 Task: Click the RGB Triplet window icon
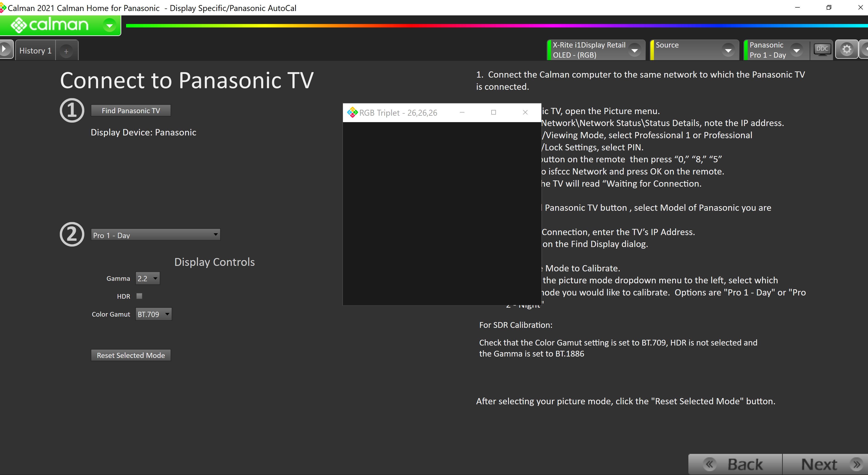click(x=352, y=112)
